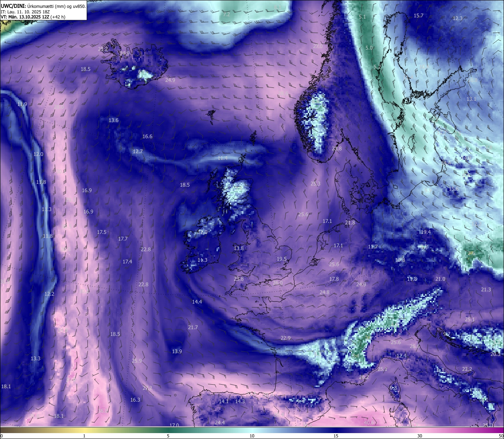Click the map value 19.5 over England
Screen dimensions: 504x439
point(282,259)
